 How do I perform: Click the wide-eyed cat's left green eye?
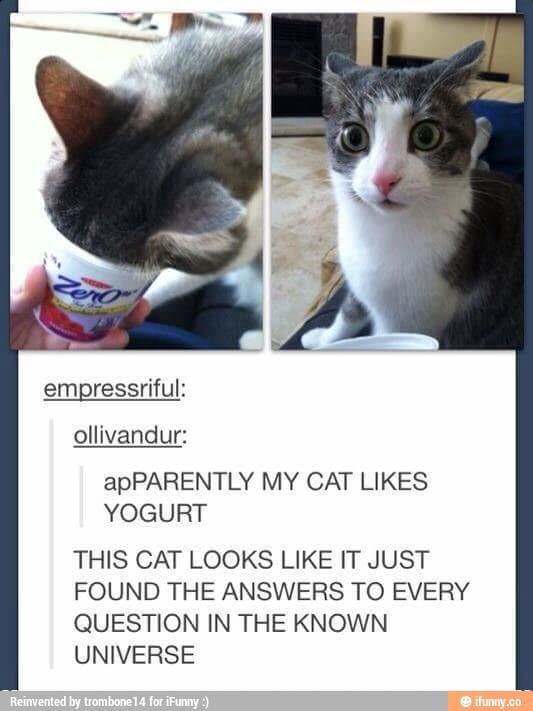point(354,138)
